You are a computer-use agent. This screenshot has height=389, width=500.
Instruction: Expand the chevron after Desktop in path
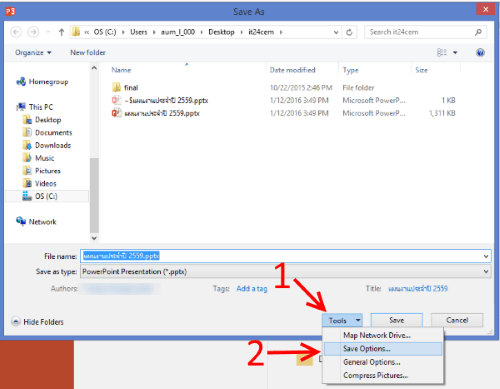pyautogui.click(x=242, y=32)
